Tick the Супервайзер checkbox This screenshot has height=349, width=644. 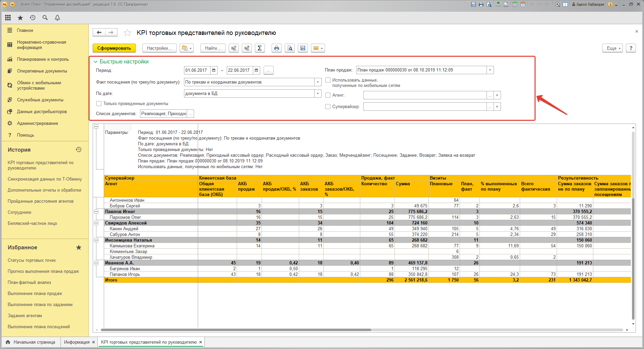tap(328, 106)
